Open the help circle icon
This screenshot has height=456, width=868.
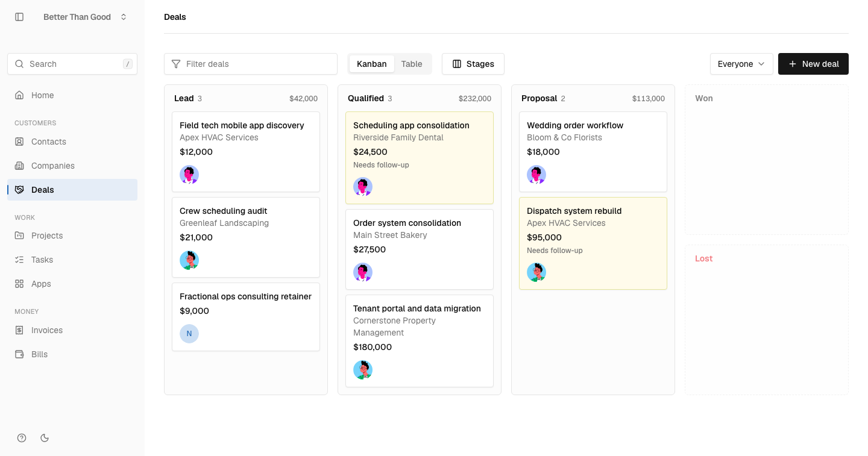point(22,438)
